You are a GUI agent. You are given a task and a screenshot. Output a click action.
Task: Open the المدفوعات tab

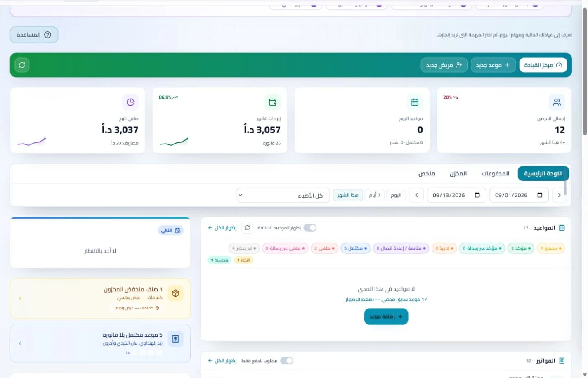(495, 174)
